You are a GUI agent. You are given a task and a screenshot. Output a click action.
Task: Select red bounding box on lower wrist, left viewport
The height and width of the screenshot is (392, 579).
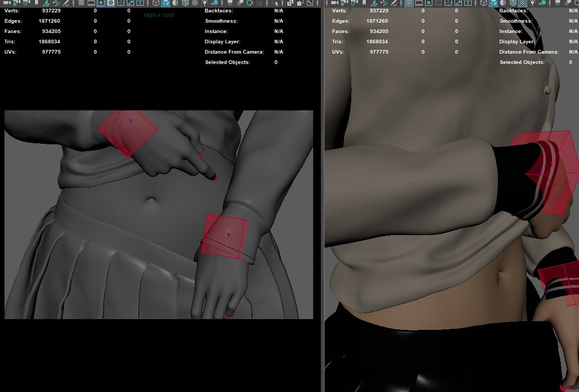[x=226, y=237]
